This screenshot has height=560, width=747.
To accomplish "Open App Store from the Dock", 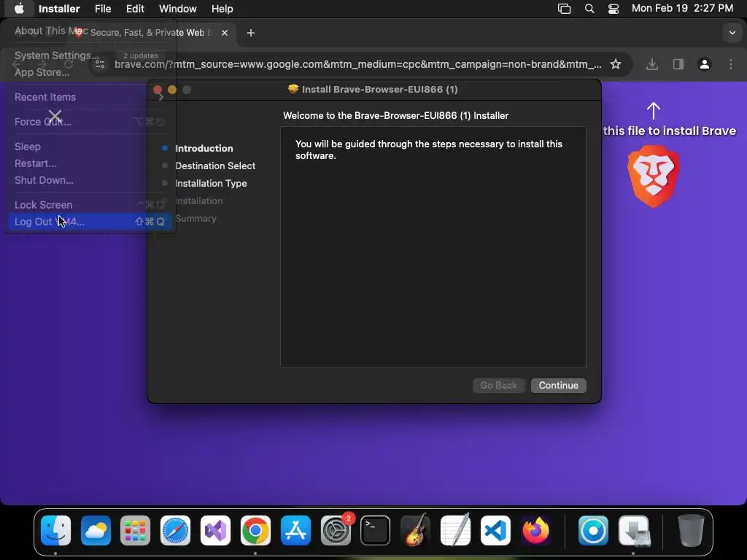I will [x=295, y=531].
